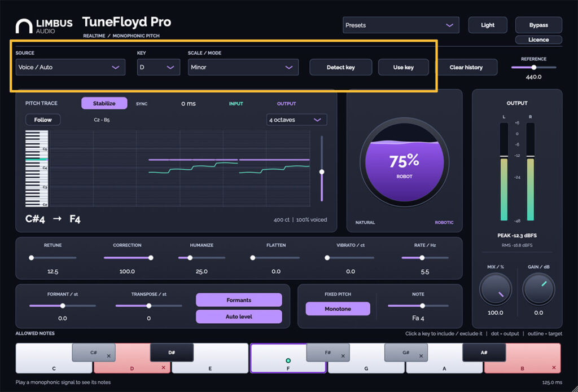Click the Detect key button
The image size is (578, 392).
(340, 68)
